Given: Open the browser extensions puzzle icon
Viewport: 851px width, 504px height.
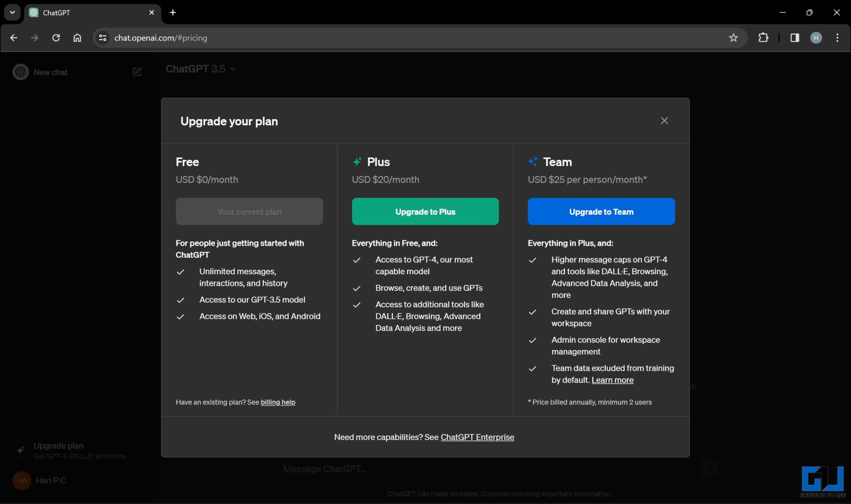Looking at the screenshot, I should click(763, 38).
